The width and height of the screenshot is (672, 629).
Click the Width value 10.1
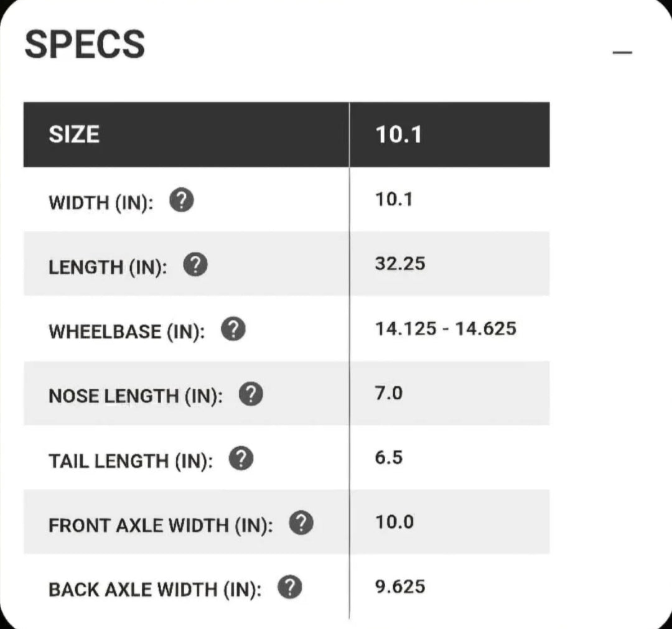coord(393,200)
